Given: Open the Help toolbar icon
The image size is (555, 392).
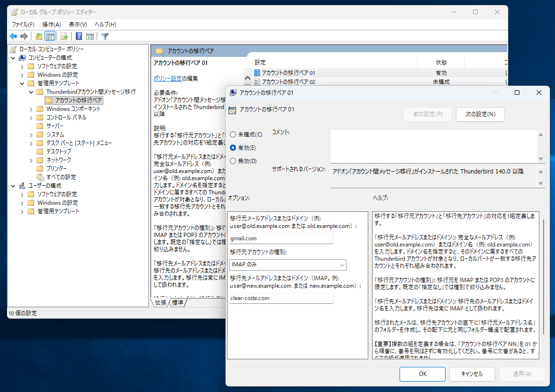Looking at the screenshot, I should click(x=79, y=36).
